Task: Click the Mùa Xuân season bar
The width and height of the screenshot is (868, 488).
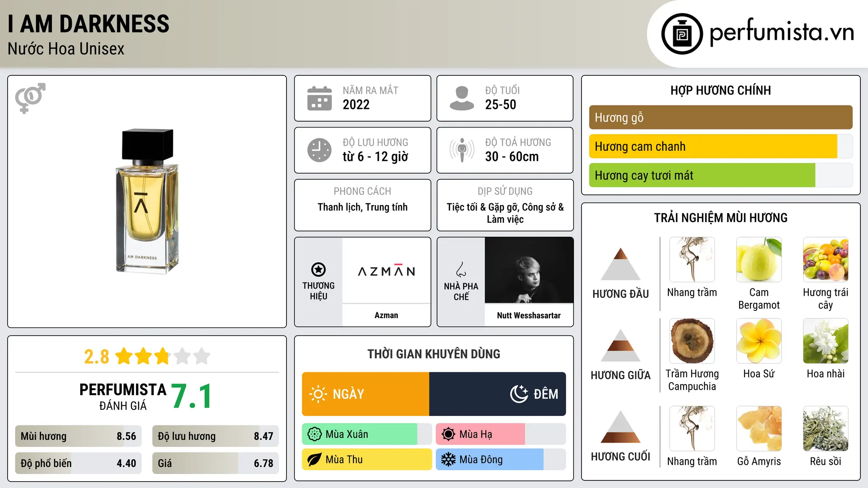Action: pos(367,434)
